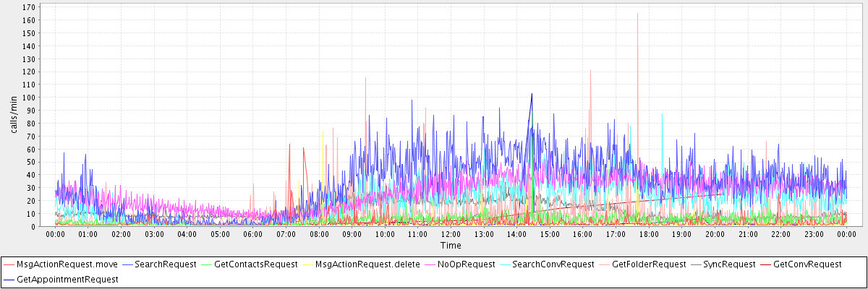Click the 170 value on the y-axis
Viewport: 868px width, 289px height.
click(x=29, y=7)
